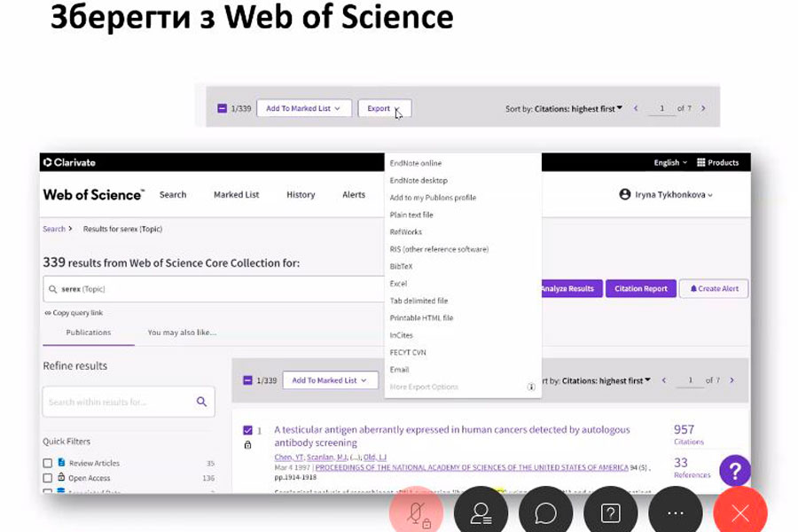Click the purple help question mark button
The width and height of the screenshot is (798, 532).
735,471
